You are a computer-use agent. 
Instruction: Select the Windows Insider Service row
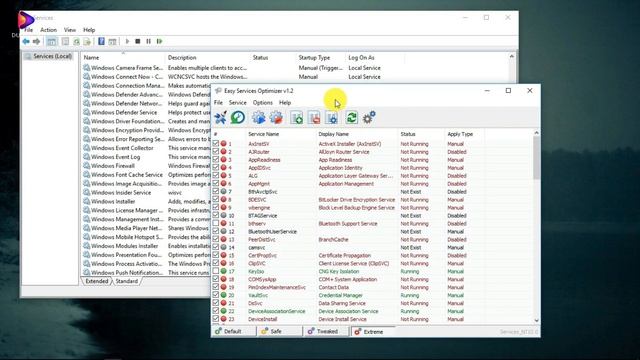(121, 192)
